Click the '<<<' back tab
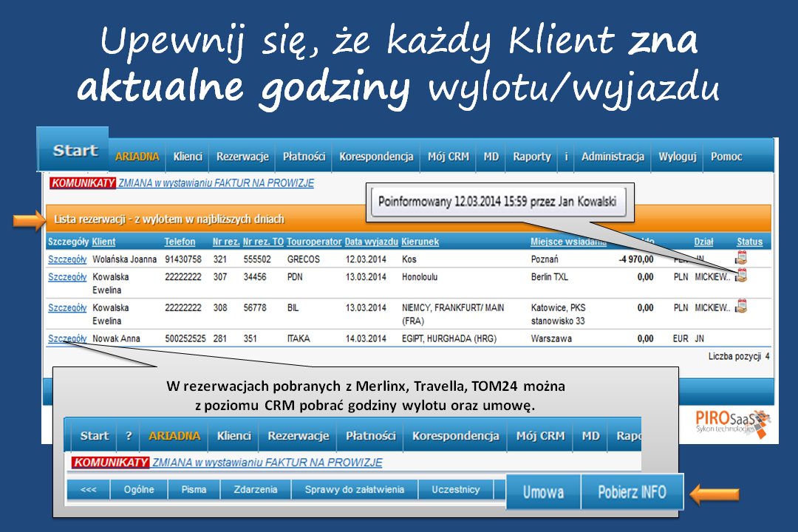 pos(88,489)
